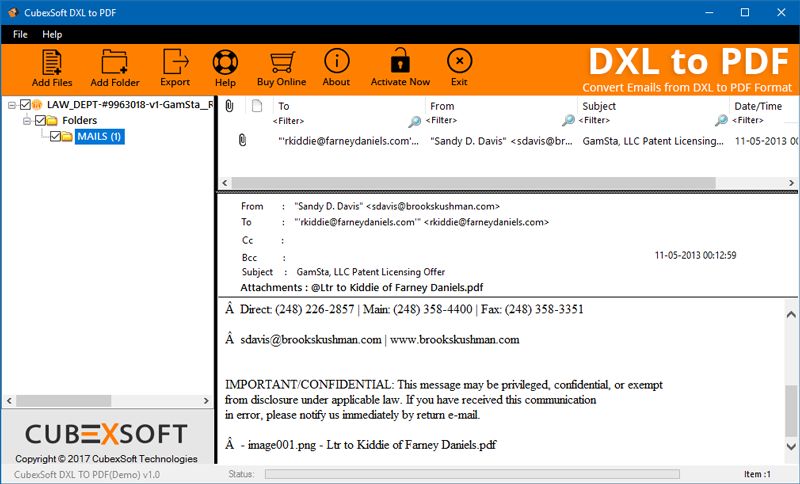This screenshot has width=800, height=484.
Task: Click the Item :1 status text
Action: (x=758, y=474)
